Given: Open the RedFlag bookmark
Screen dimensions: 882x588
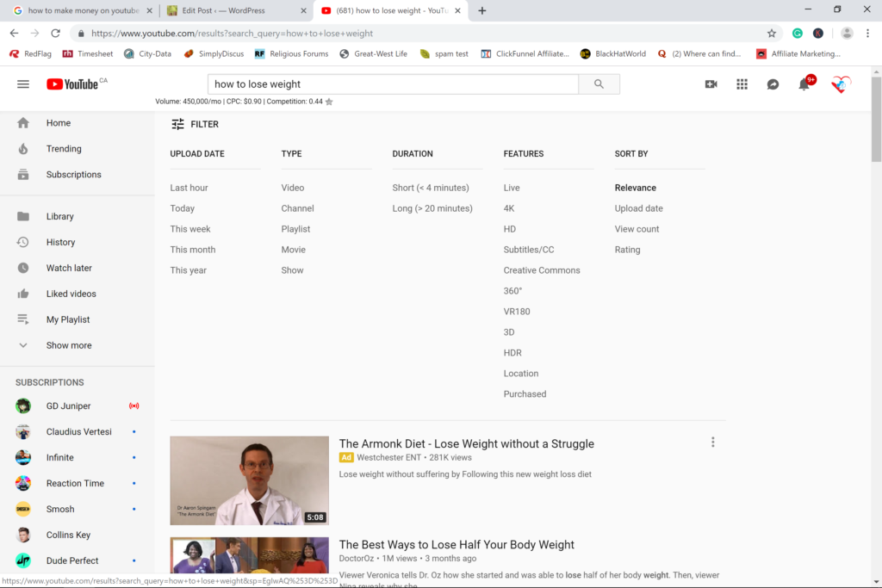Looking at the screenshot, I should point(31,54).
